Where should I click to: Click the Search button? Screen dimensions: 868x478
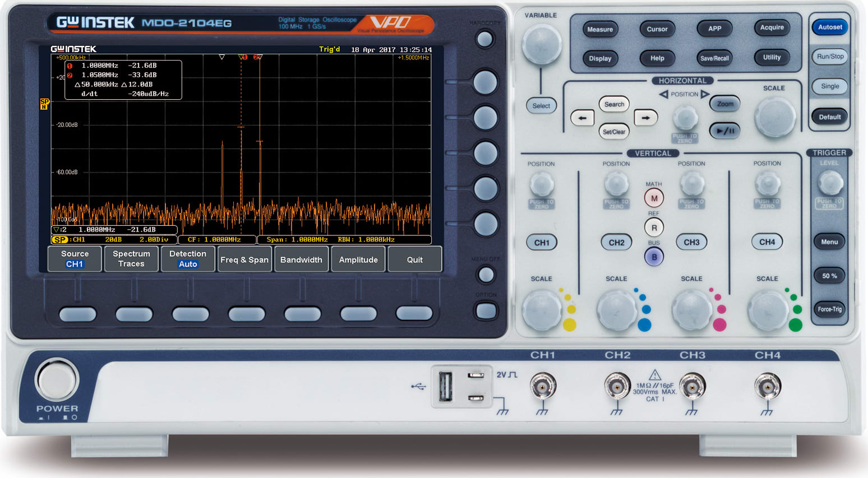[x=614, y=104]
